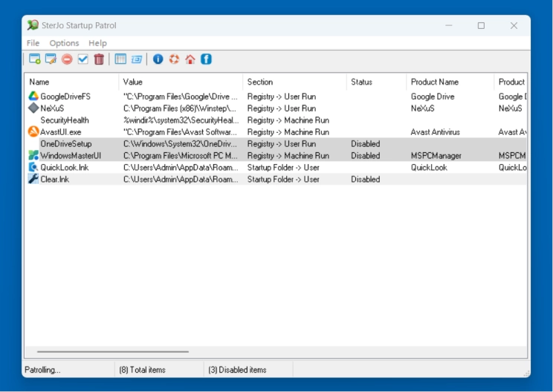The image size is (553, 392).
Task: Click the Add new startup item icon
Action: (x=34, y=59)
